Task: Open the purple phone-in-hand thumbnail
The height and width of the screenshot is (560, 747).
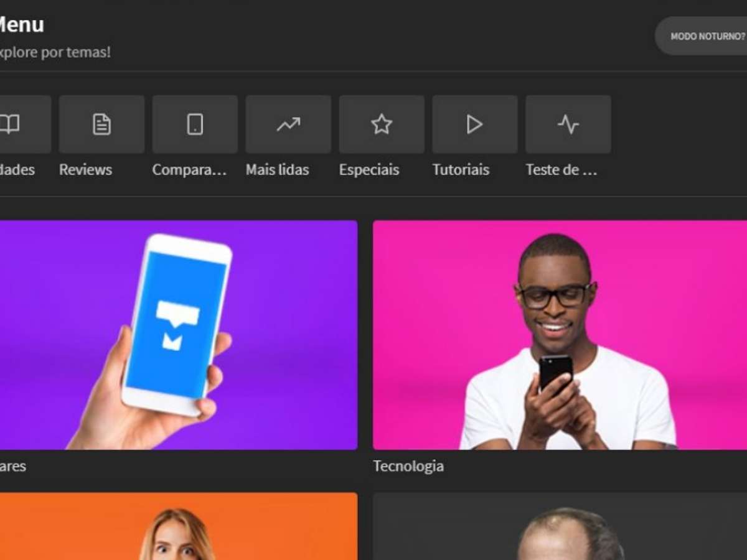Action: (177, 335)
